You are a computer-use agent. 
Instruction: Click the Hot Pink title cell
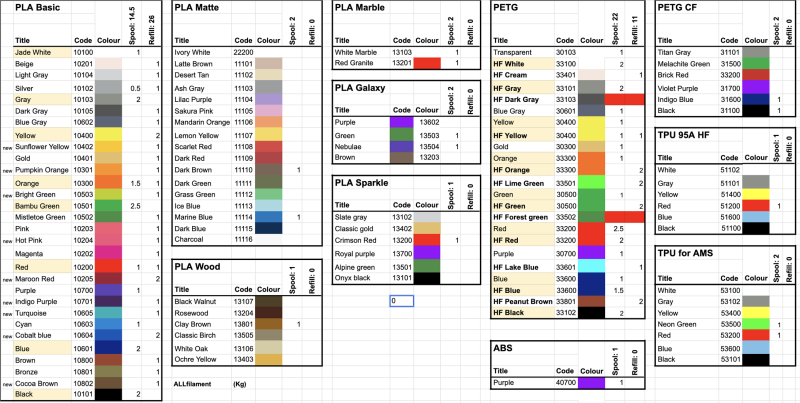click(42, 240)
